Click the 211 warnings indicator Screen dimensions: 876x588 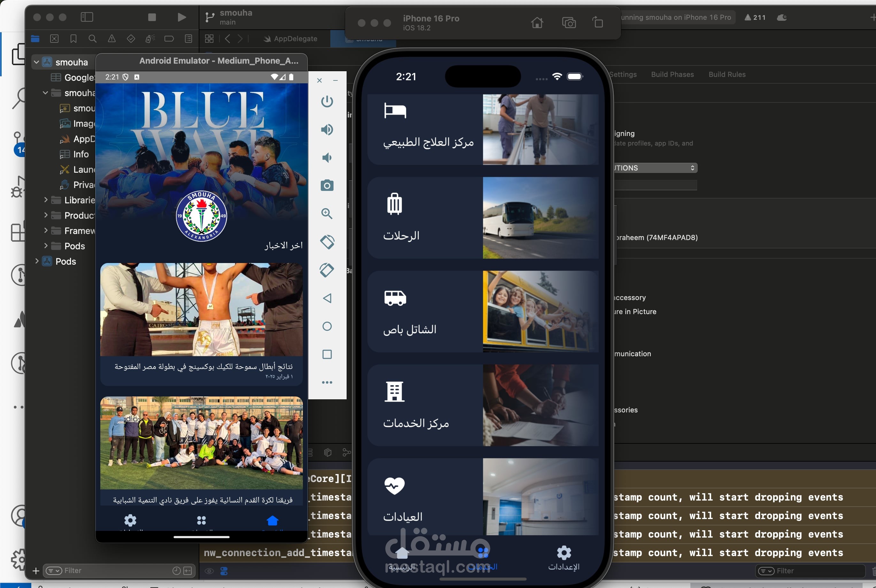point(755,17)
